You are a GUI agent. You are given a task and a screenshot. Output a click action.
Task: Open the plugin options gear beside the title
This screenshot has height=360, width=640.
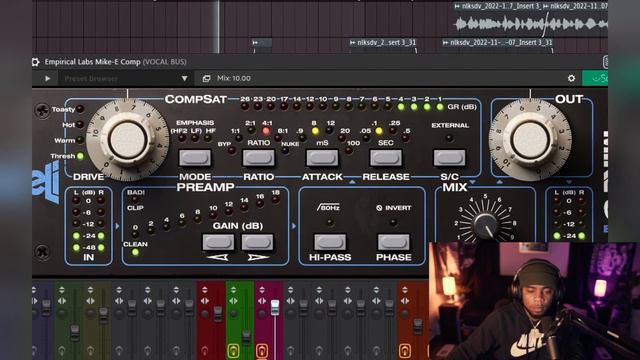(x=36, y=62)
